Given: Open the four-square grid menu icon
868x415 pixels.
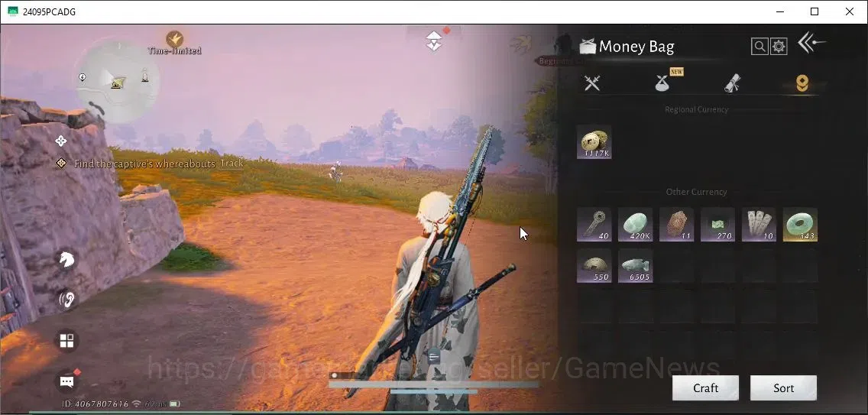Looking at the screenshot, I should [x=66, y=341].
